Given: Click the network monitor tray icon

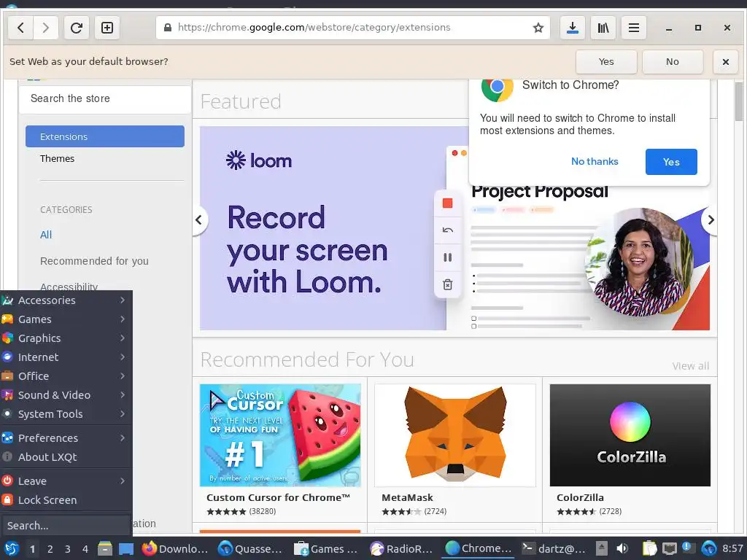Looking at the screenshot, I should (670, 548).
